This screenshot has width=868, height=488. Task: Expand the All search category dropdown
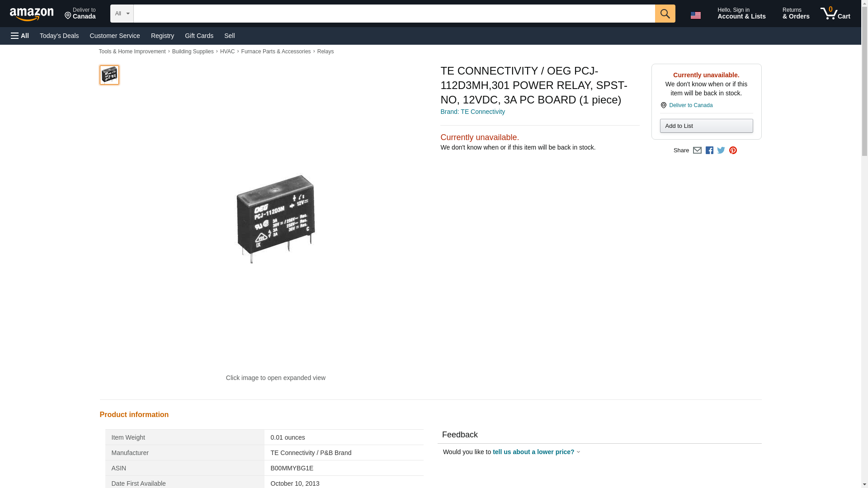point(122,14)
